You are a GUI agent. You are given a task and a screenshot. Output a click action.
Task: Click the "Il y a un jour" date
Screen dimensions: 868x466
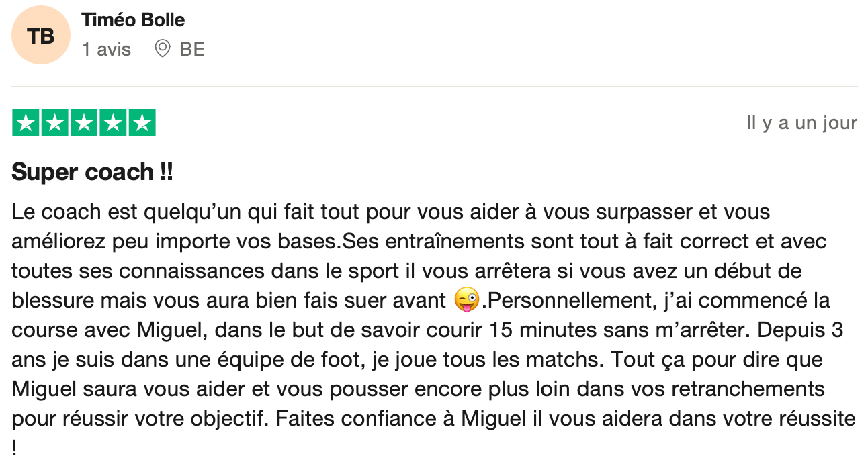tap(801, 124)
